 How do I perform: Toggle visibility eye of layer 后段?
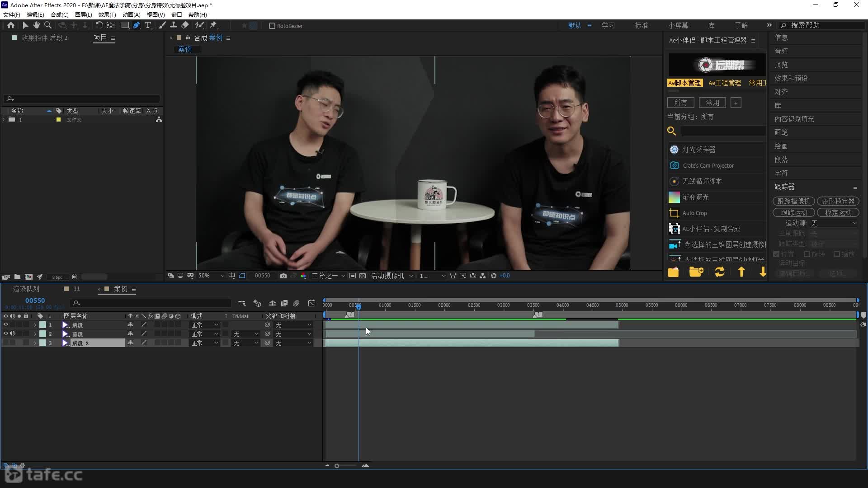point(6,325)
